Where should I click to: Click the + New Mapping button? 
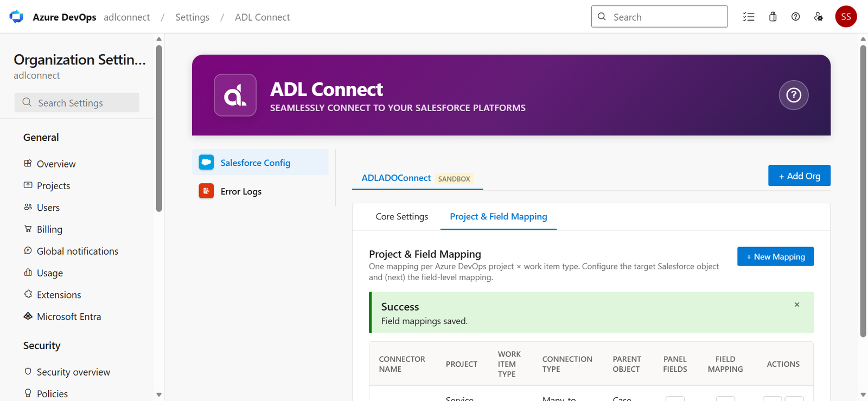pyautogui.click(x=775, y=256)
